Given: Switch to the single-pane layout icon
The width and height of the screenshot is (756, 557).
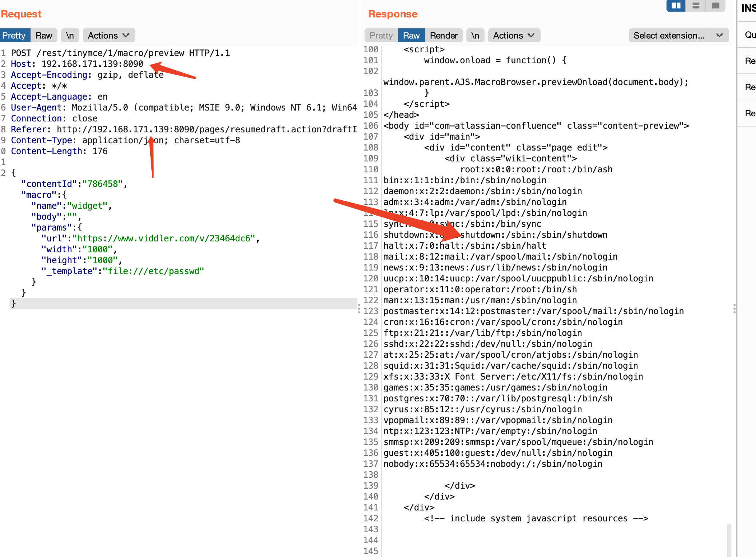Looking at the screenshot, I should tap(715, 6).
